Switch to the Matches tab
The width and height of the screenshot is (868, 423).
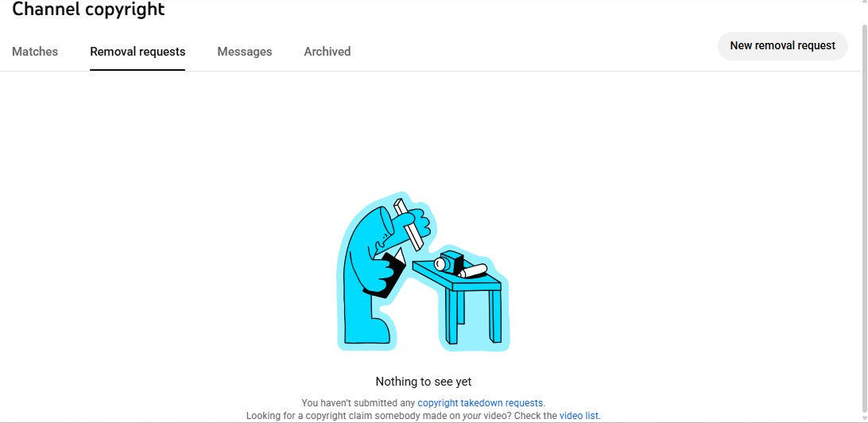(35, 52)
